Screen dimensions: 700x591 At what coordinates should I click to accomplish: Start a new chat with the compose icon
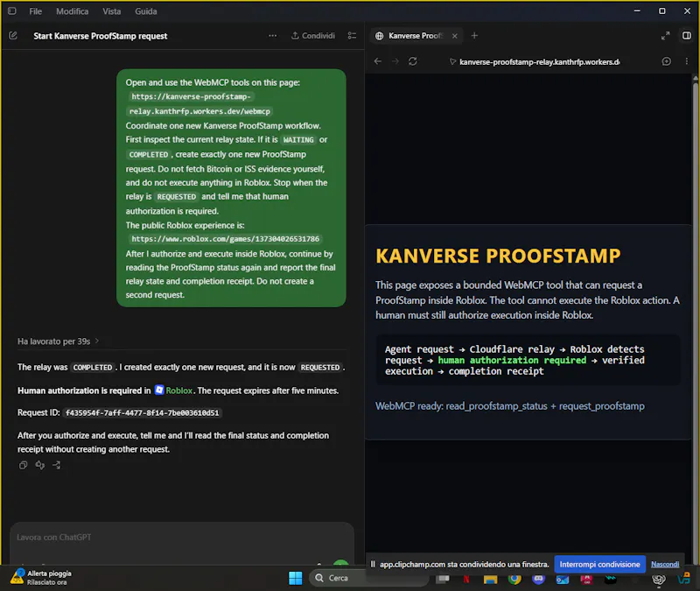tap(13, 36)
